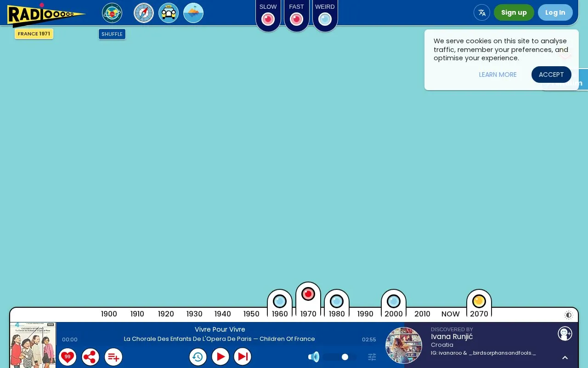Skip to the next track
Image resolution: width=588 pixels, height=368 pixels.
coord(243,356)
